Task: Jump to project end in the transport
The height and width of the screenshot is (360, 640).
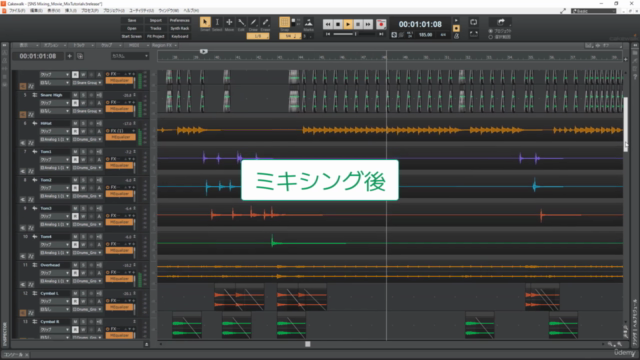Action: pos(381,34)
